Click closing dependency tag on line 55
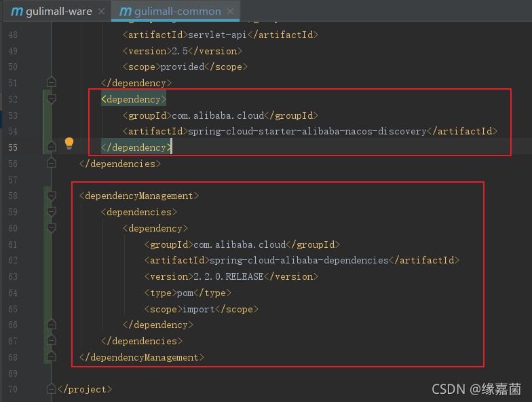The width and height of the screenshot is (532, 402). (x=136, y=148)
